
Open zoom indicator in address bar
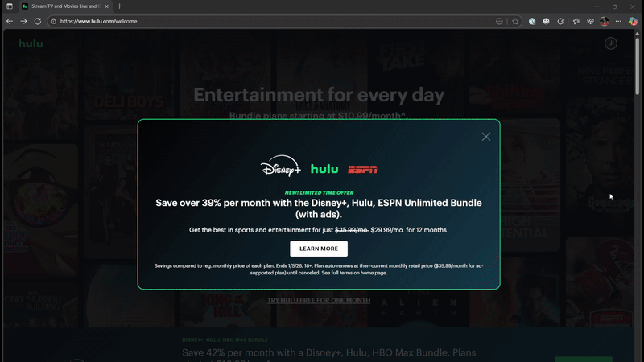[x=499, y=22]
